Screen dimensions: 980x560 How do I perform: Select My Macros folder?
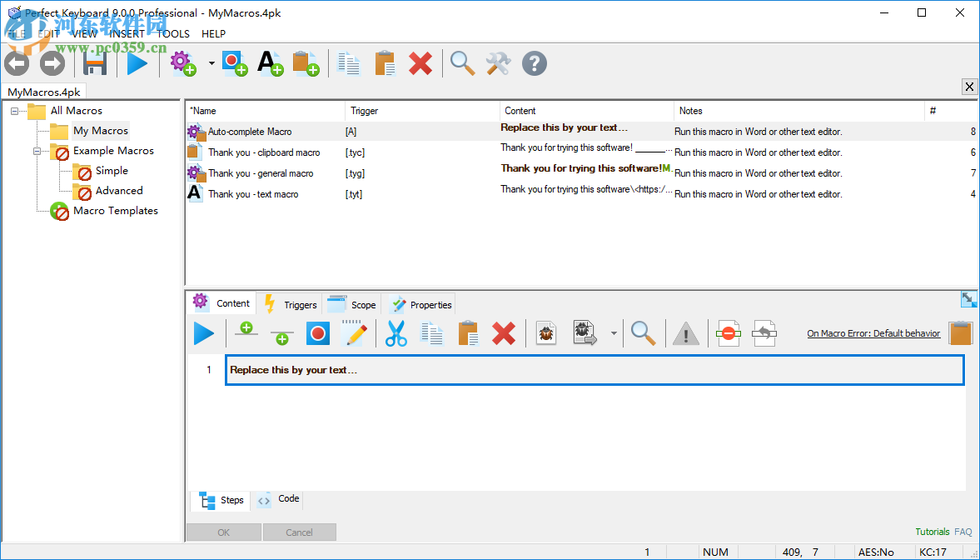coord(101,131)
